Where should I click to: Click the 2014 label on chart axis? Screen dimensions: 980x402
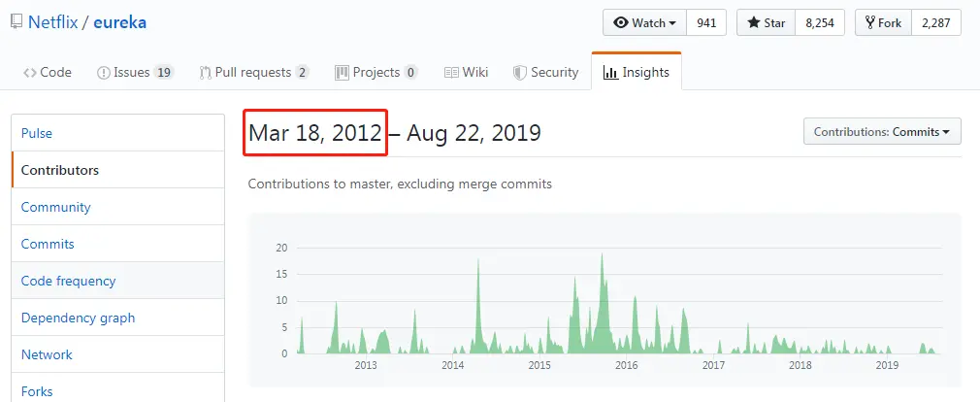coord(452,365)
